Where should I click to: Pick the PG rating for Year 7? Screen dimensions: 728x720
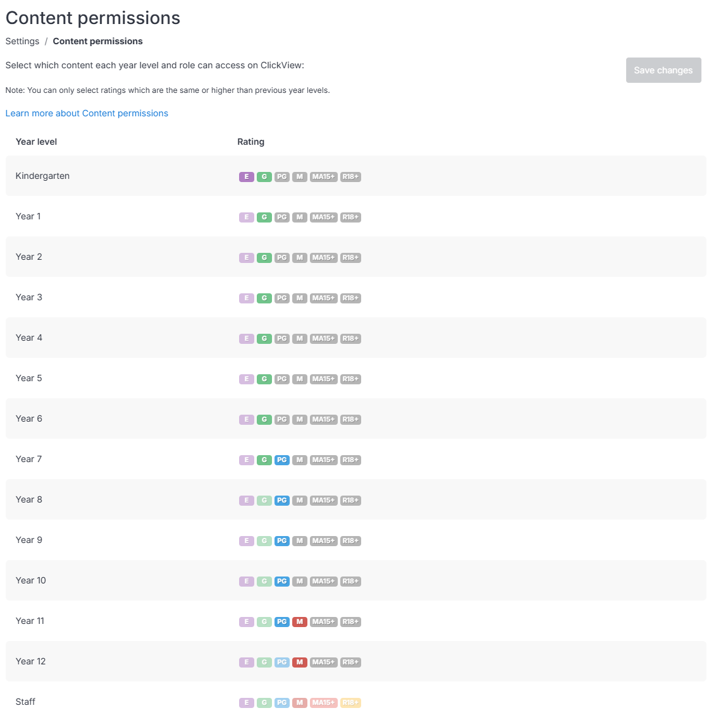tap(282, 460)
